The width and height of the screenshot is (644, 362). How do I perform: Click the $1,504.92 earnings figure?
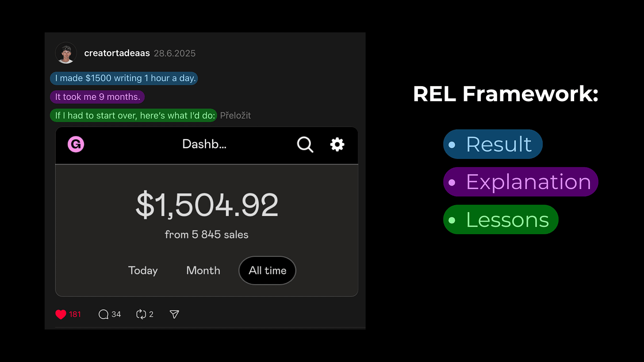pos(206,204)
